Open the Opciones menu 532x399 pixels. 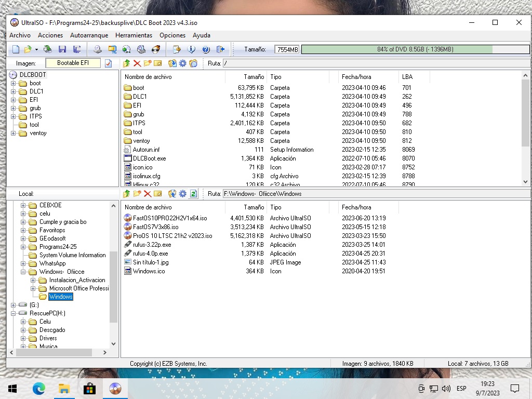[172, 35]
